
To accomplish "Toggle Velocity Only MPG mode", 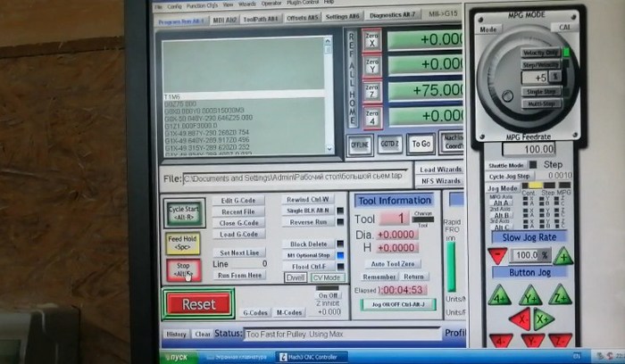I will [x=541, y=53].
